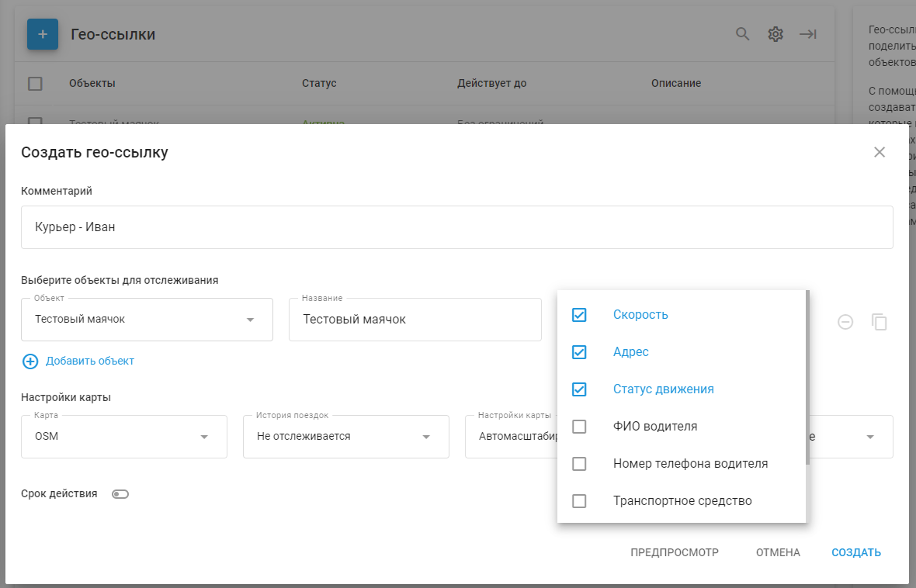Remove object row with the minus circle icon
Viewport: 916px width, 588px height.
click(x=845, y=322)
